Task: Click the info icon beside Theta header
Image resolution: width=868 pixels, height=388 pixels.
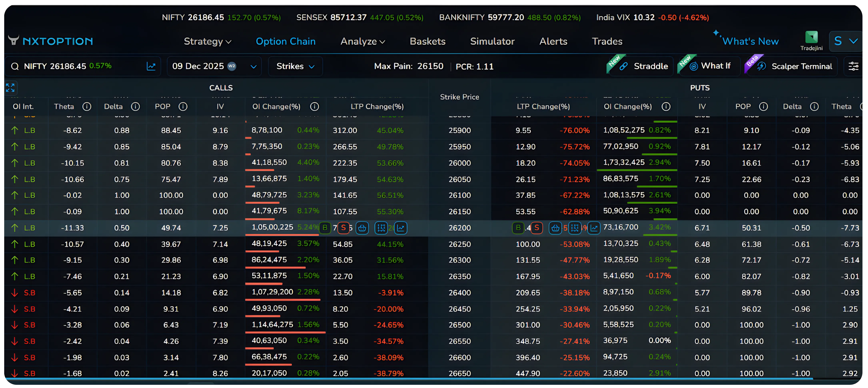Action: [87, 106]
